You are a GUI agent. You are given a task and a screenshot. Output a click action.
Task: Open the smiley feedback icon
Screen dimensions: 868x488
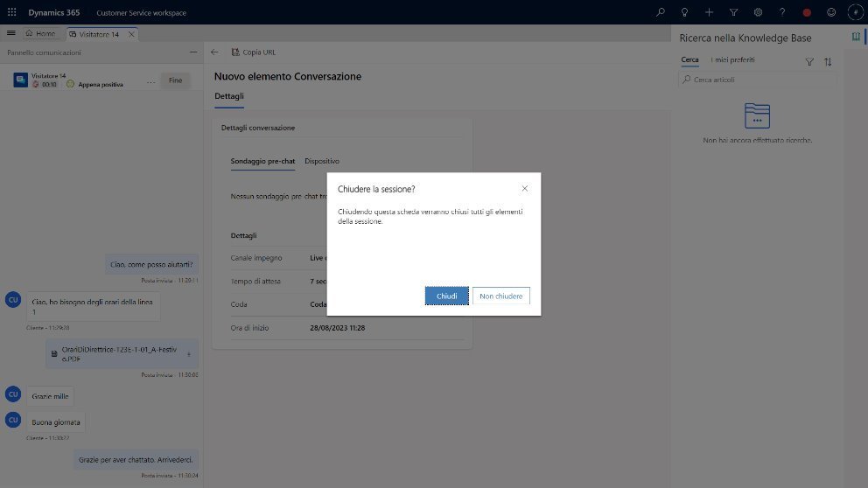[830, 12]
